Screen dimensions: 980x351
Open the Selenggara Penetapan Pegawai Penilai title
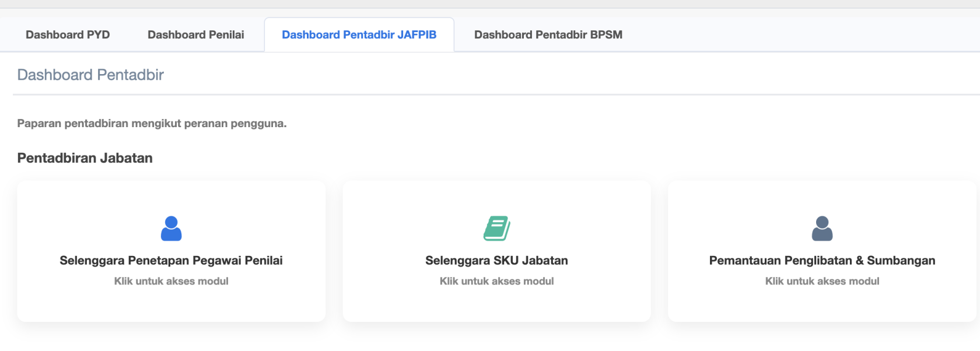(171, 261)
